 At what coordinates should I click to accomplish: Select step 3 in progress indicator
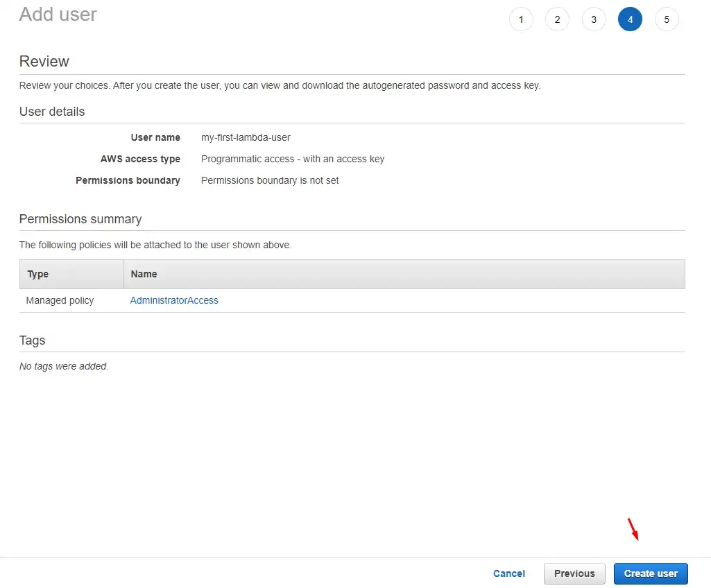594,19
